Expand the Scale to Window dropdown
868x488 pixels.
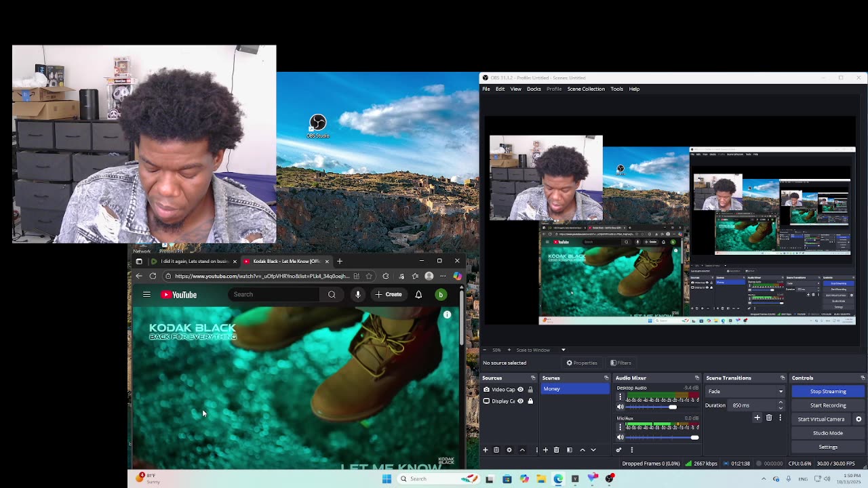coord(563,350)
